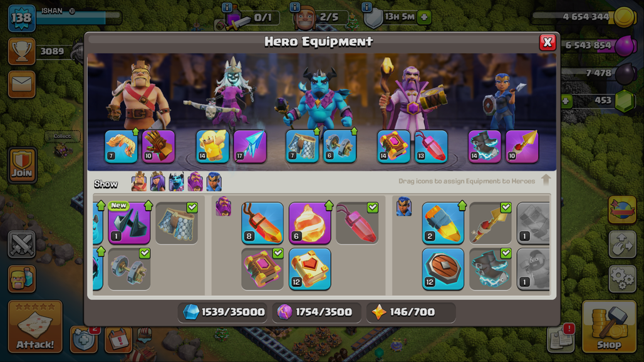This screenshot has height=362, width=644.
Task: Filter equipment by Minion Prince
Action: coord(176,182)
